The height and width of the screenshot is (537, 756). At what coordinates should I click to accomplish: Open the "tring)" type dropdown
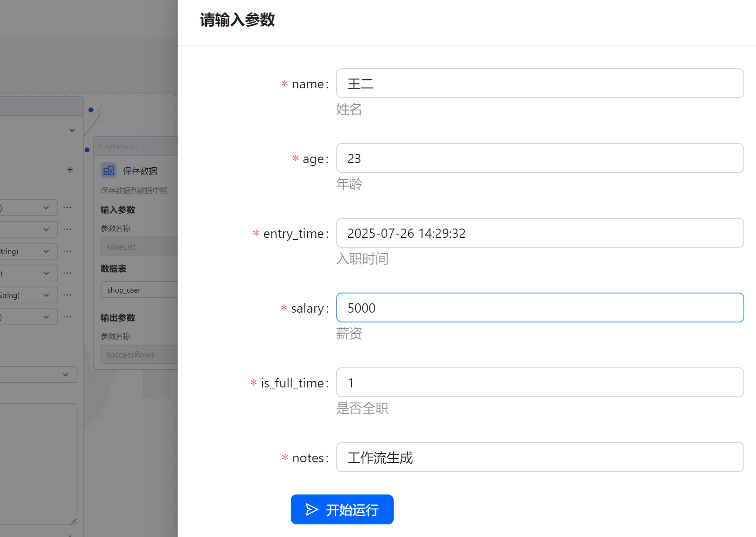pos(28,251)
